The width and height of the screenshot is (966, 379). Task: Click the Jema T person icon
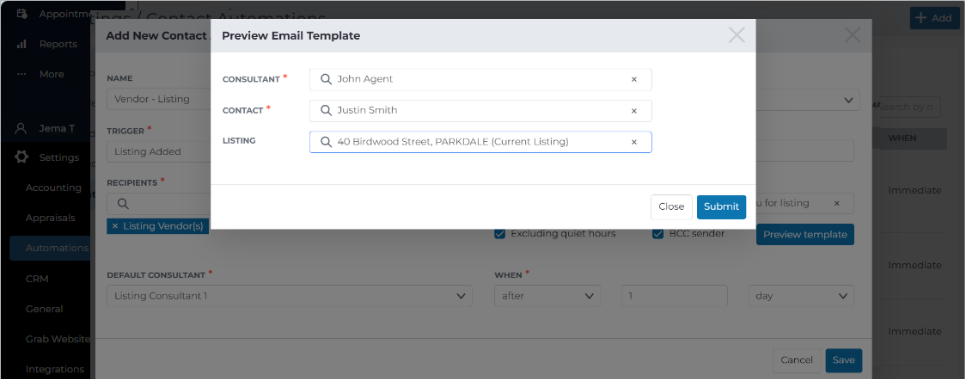(x=22, y=128)
